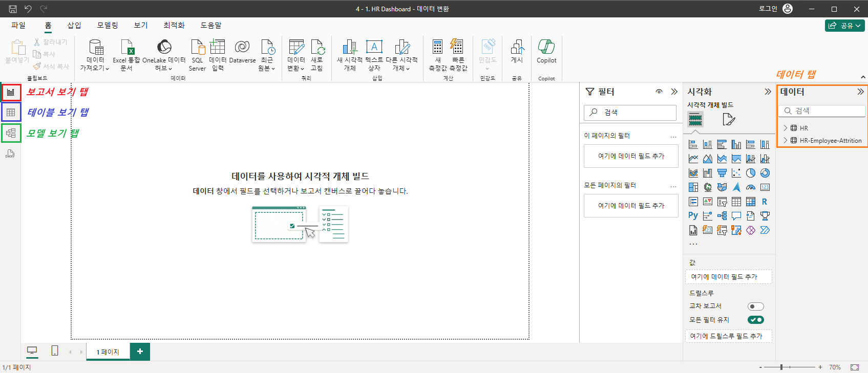Collapse the ribbon with caret arrow
Image resolution: width=868 pixels, height=373 pixels.
pyautogui.click(x=863, y=77)
